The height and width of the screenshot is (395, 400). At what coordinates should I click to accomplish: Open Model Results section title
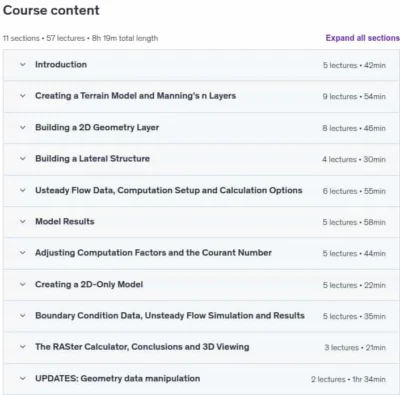click(65, 222)
